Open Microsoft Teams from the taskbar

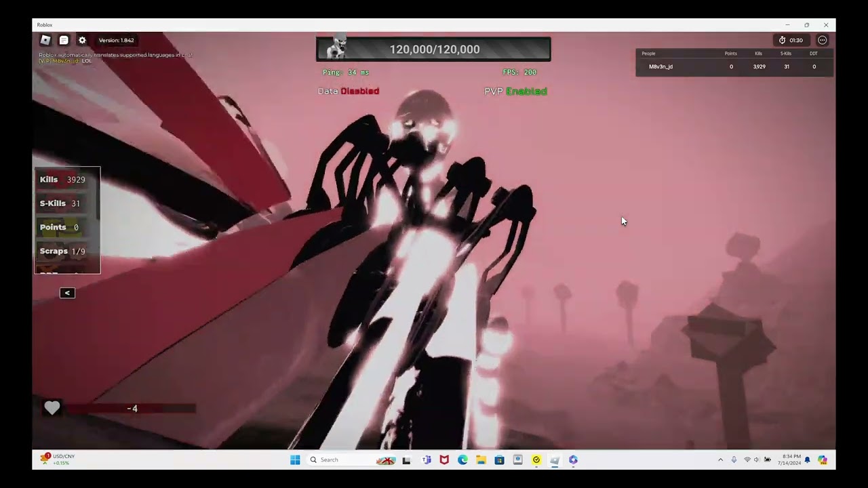[427, 460]
